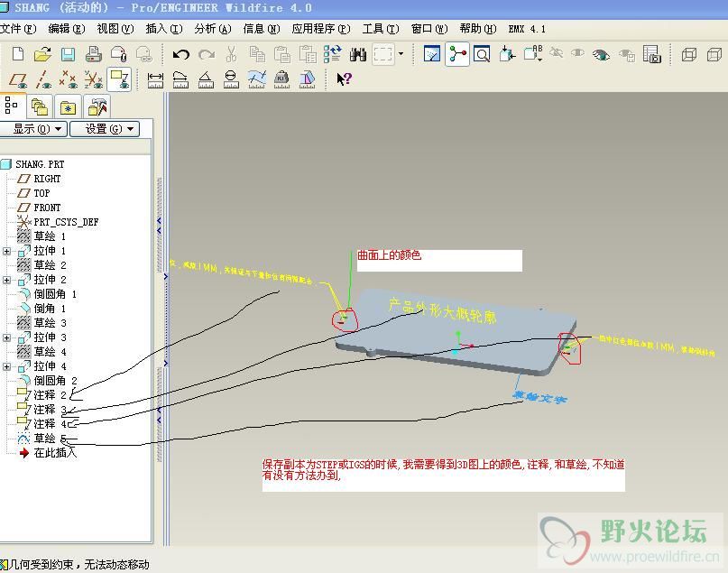Create a new file with the New icon
Viewport: 728px width, 573px height.
(x=18, y=54)
